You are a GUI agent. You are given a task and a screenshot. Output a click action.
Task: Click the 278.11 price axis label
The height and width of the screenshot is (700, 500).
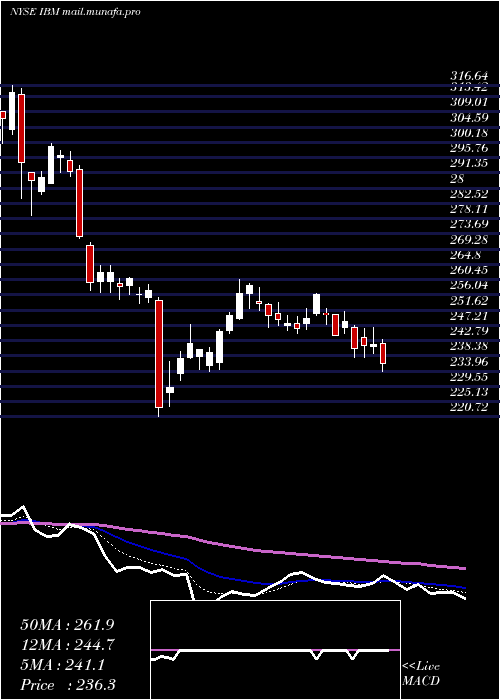point(469,209)
